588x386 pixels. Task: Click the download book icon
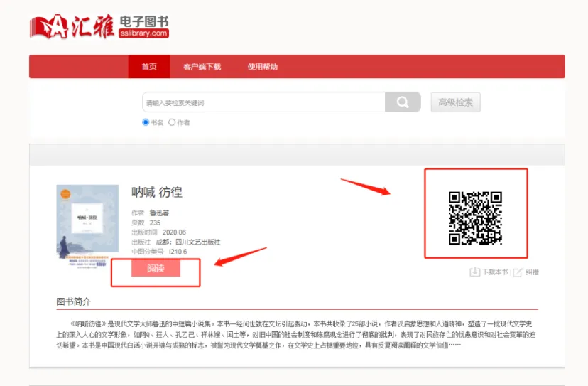[x=475, y=272]
